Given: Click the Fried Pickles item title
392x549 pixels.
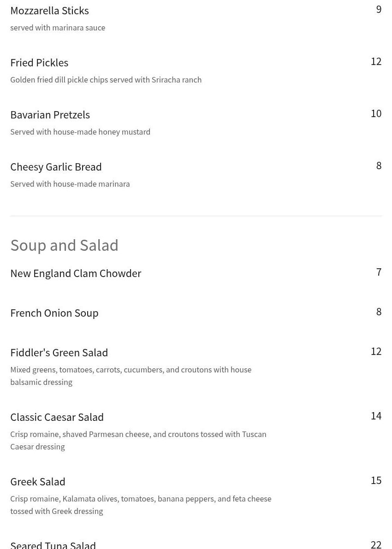Looking at the screenshot, I should 39,63.
